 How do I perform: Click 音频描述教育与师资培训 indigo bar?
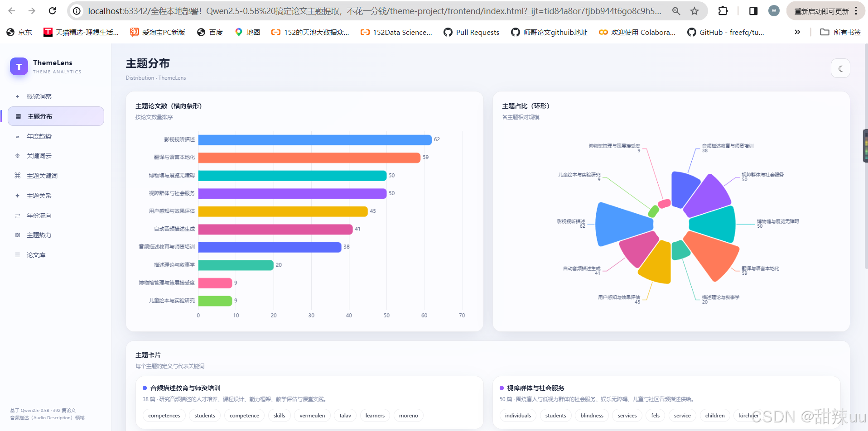click(270, 247)
